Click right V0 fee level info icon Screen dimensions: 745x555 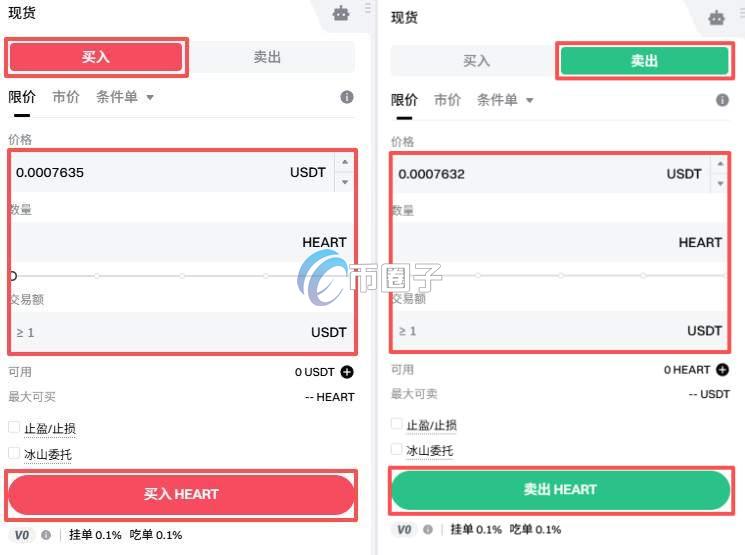coord(428,529)
